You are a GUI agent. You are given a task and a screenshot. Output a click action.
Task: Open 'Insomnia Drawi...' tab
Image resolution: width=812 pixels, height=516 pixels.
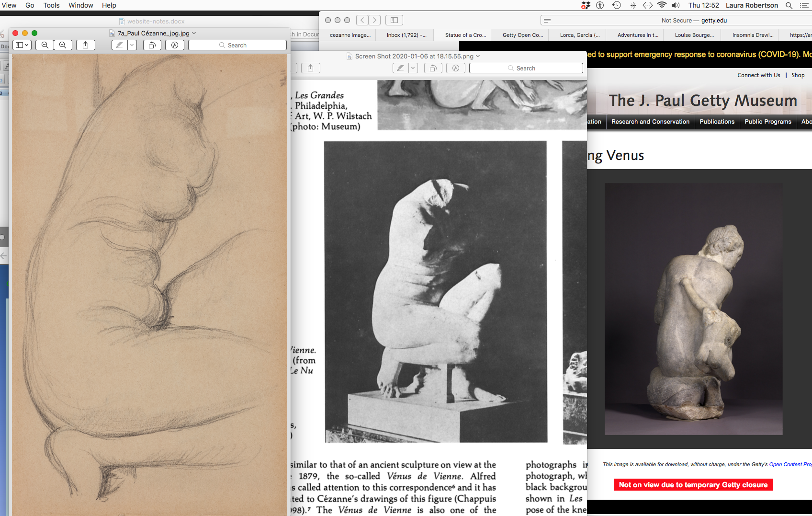pyautogui.click(x=753, y=35)
